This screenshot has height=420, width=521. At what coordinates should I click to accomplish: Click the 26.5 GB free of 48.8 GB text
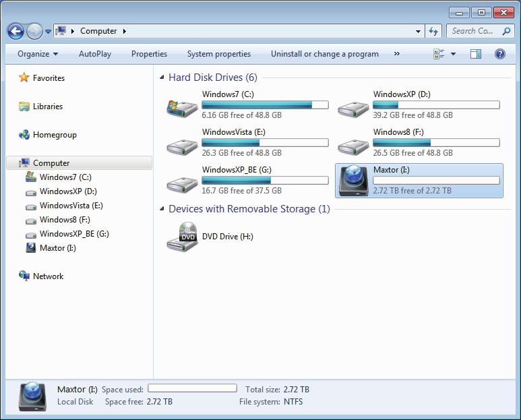(412, 153)
